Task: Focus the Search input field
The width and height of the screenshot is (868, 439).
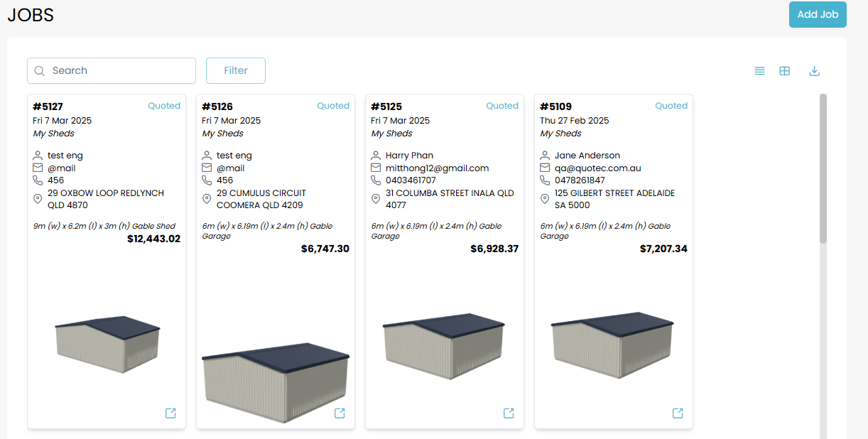Action: coord(117,71)
